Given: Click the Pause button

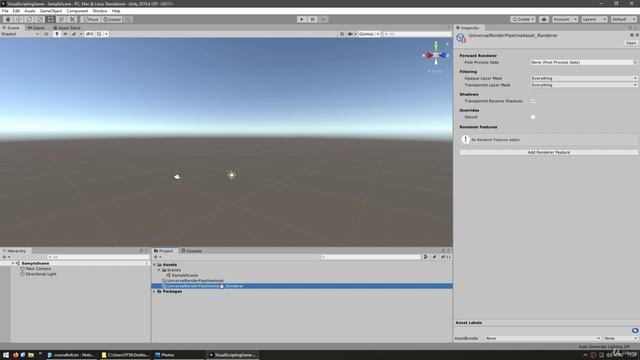Looking at the screenshot, I should (x=312, y=19).
